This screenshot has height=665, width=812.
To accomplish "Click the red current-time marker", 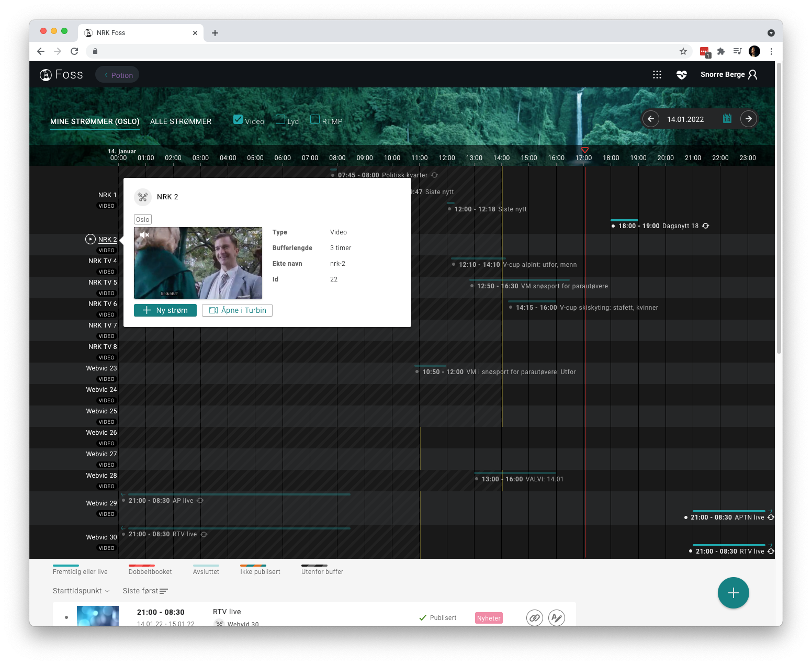I will pos(585,150).
